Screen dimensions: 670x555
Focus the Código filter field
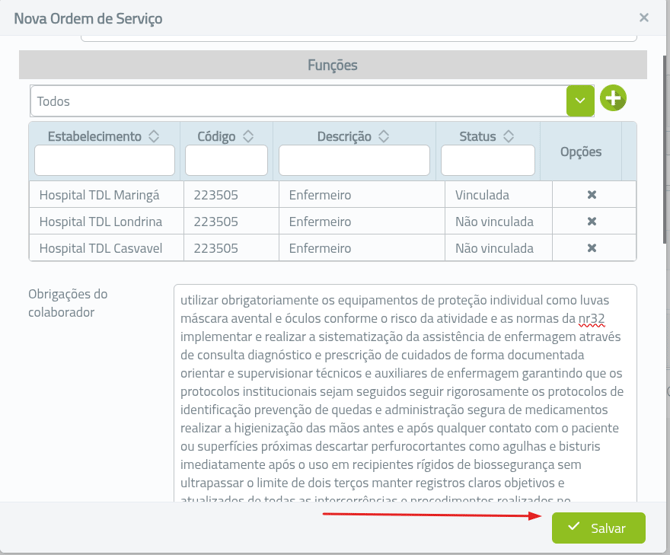226,160
